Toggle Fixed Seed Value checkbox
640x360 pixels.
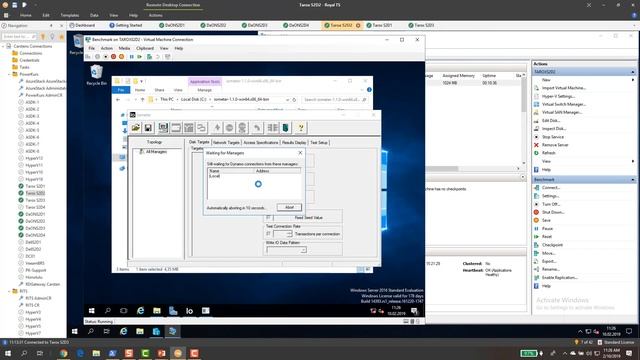coord(268,218)
